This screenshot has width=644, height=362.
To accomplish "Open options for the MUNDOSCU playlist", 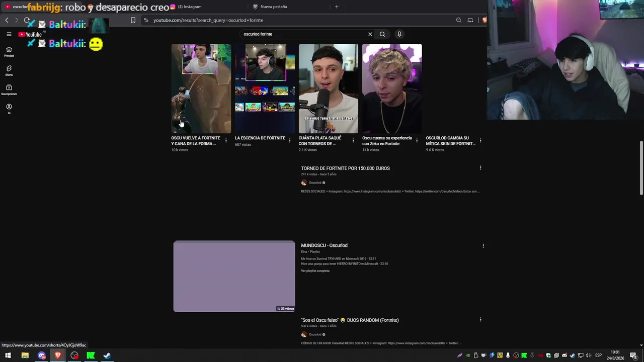I will click(x=483, y=246).
